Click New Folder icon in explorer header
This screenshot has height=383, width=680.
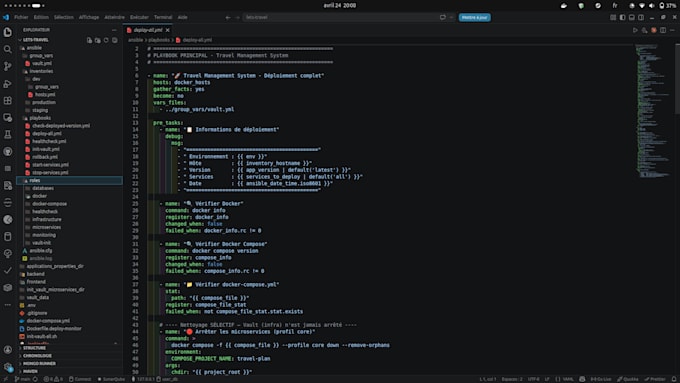pos(98,40)
